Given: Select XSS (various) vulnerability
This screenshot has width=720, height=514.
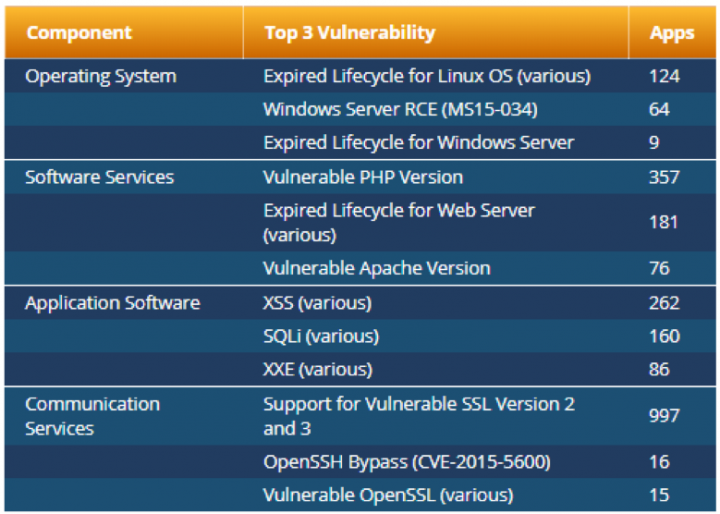Looking at the screenshot, I should pyautogui.click(x=317, y=303).
